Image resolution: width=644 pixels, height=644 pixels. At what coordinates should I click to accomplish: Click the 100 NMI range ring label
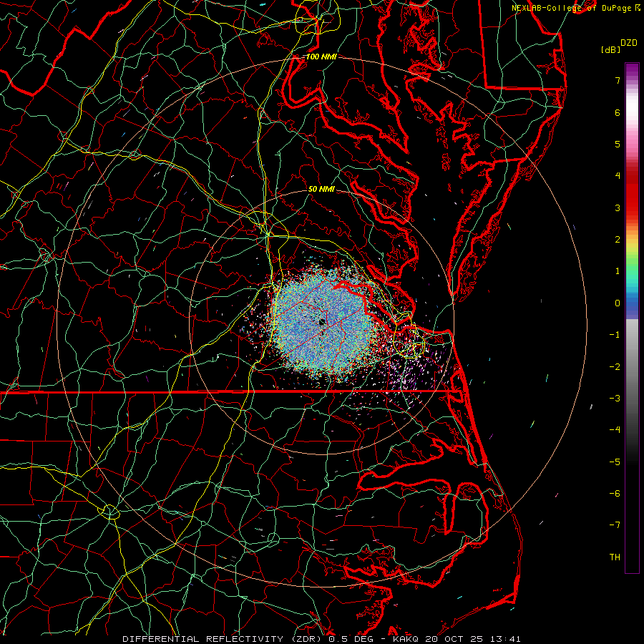pos(321,57)
